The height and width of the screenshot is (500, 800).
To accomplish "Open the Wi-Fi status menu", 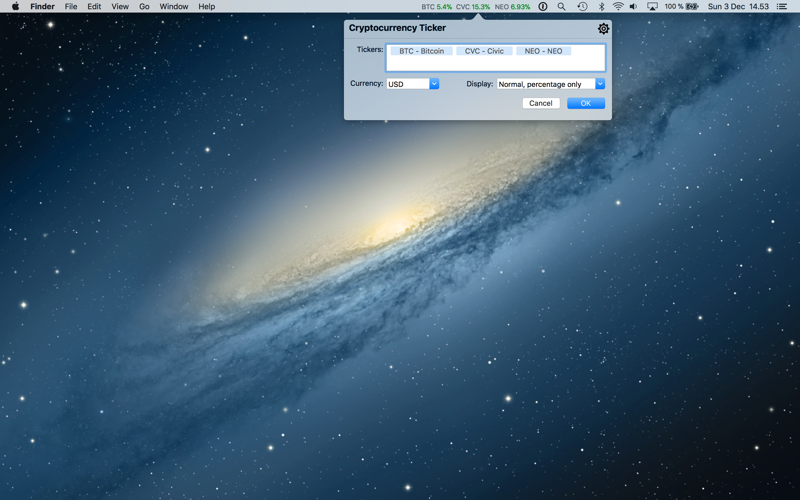I will 618,7.
